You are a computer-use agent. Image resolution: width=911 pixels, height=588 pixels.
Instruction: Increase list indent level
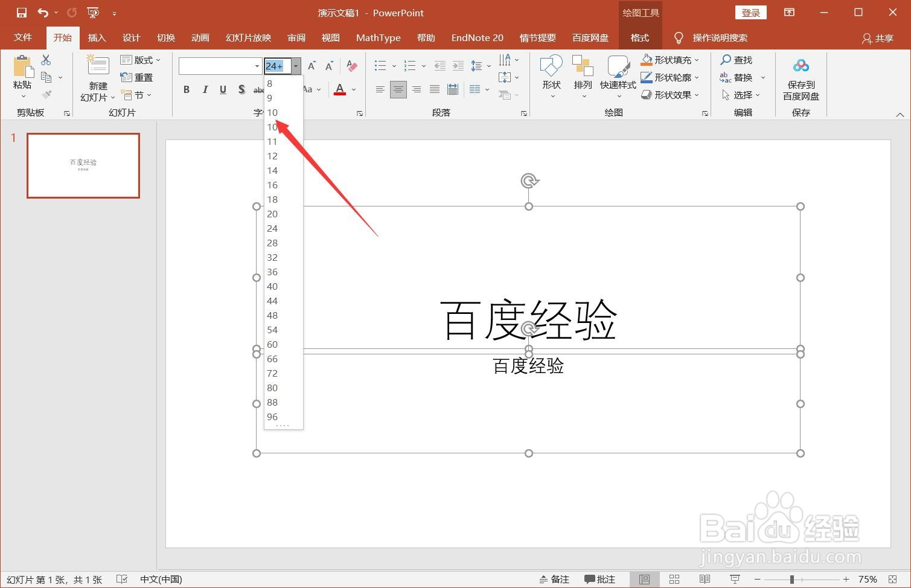point(458,66)
